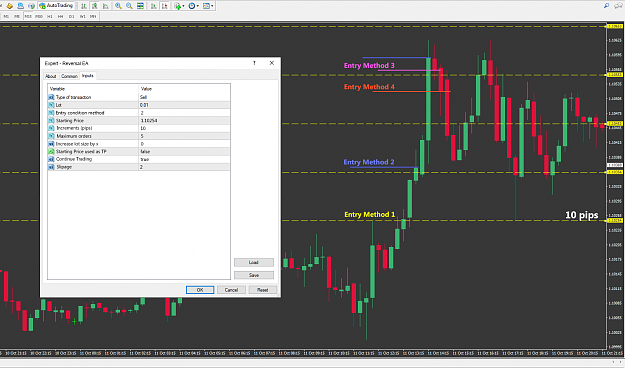Viewport: 625px width, 368px height.
Task: Change the Continue Trading true value
Action: tap(184, 159)
